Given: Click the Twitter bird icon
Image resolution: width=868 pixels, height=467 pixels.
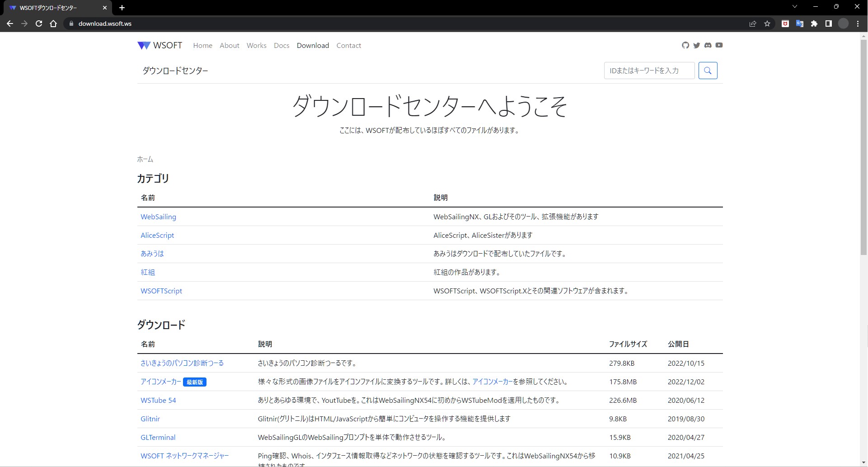Looking at the screenshot, I should pyautogui.click(x=696, y=45).
